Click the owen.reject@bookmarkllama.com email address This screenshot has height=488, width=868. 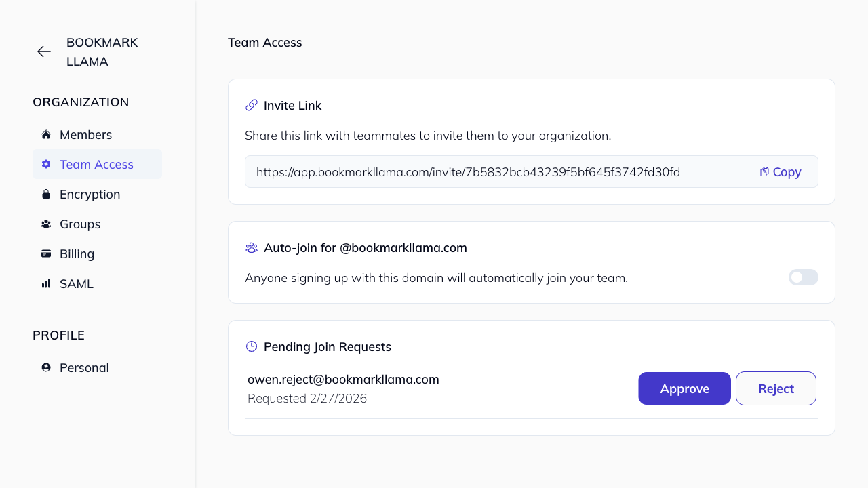pyautogui.click(x=343, y=379)
